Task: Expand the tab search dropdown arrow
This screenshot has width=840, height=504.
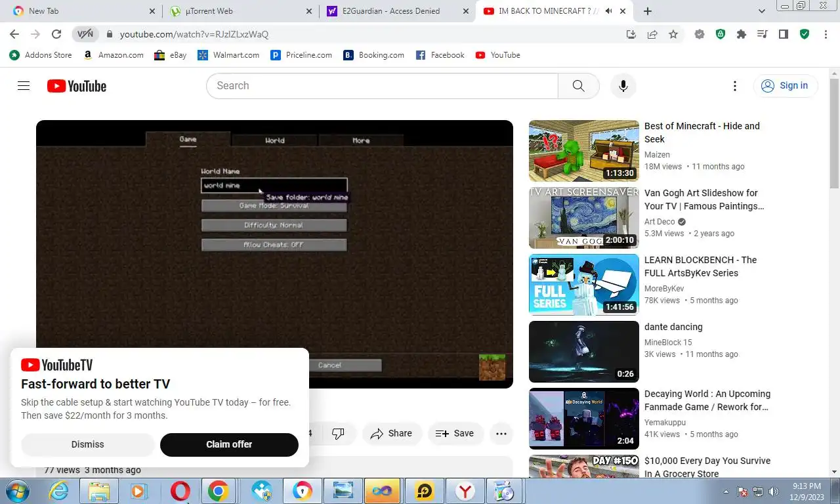Action: pos(762,11)
